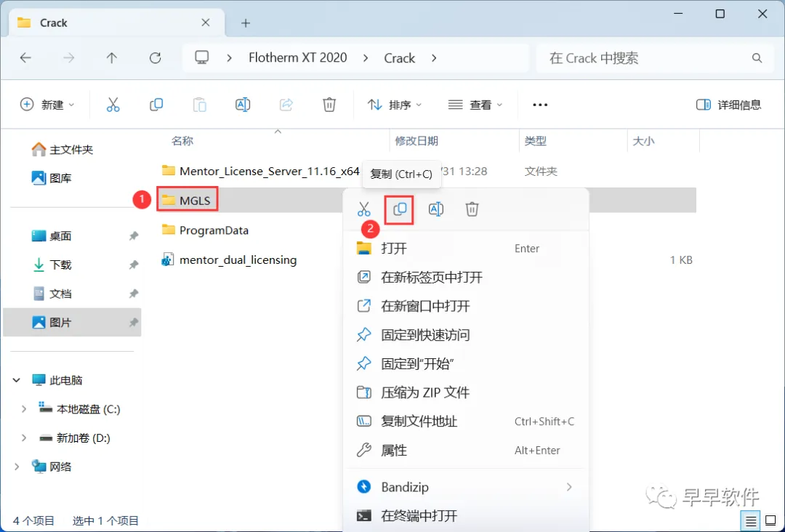
Task: Choose 打开 in the context menu
Action: pos(466,249)
